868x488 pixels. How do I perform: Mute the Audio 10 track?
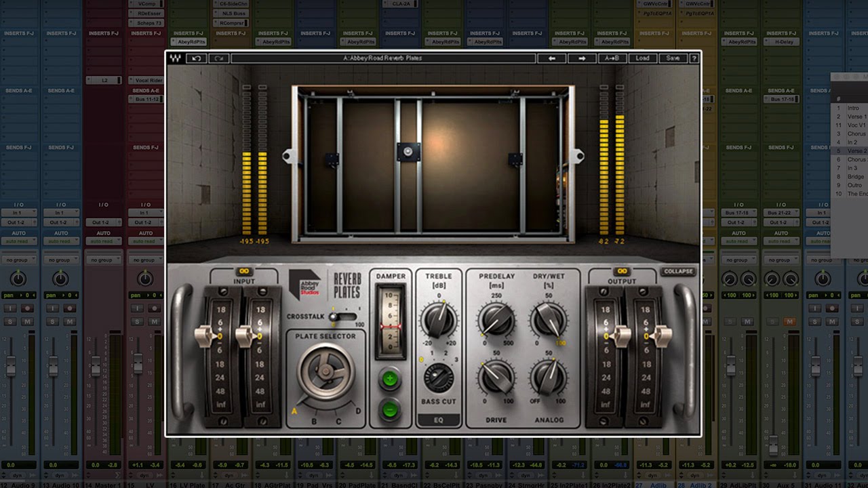[70, 321]
